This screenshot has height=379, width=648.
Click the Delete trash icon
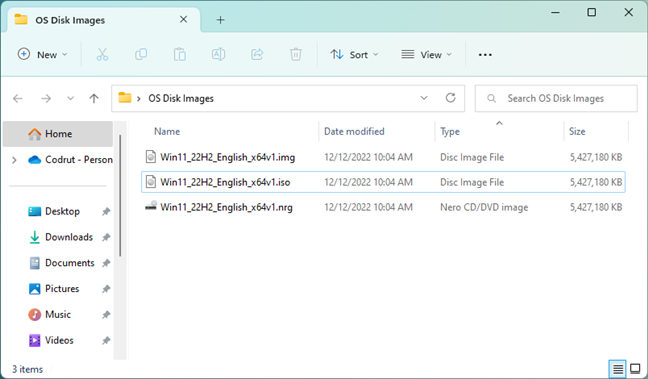(295, 55)
